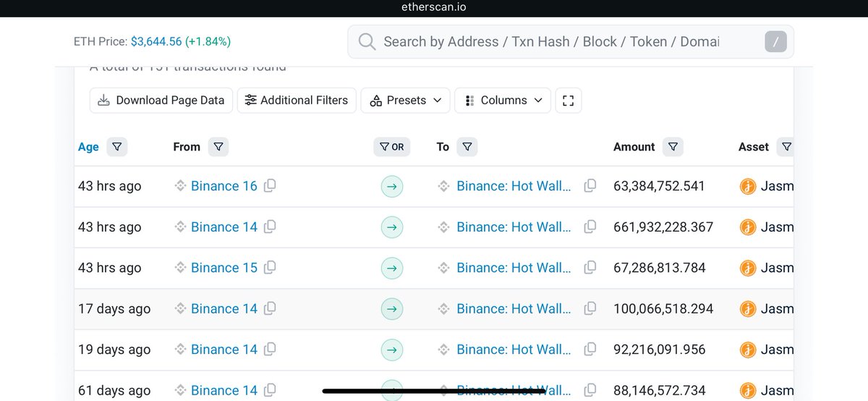This screenshot has width=868, height=401.
Task: Open Binance 14 link in 61 days ago row
Action: pos(224,390)
